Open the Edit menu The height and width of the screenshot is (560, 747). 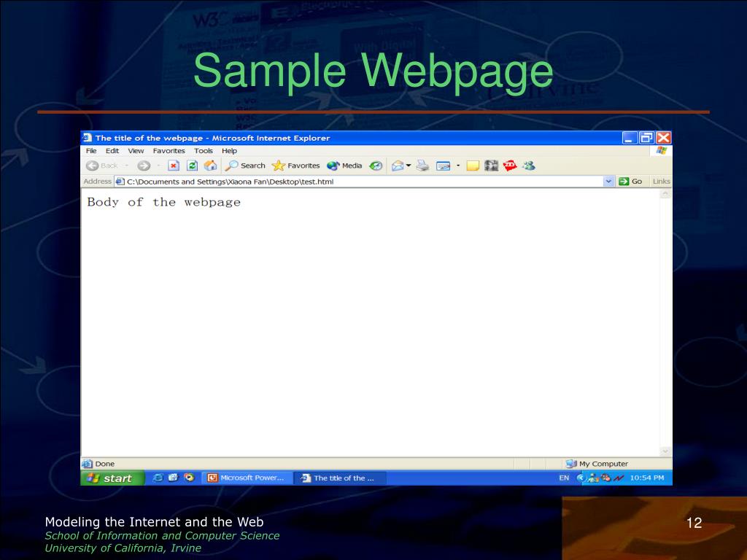[x=112, y=151]
